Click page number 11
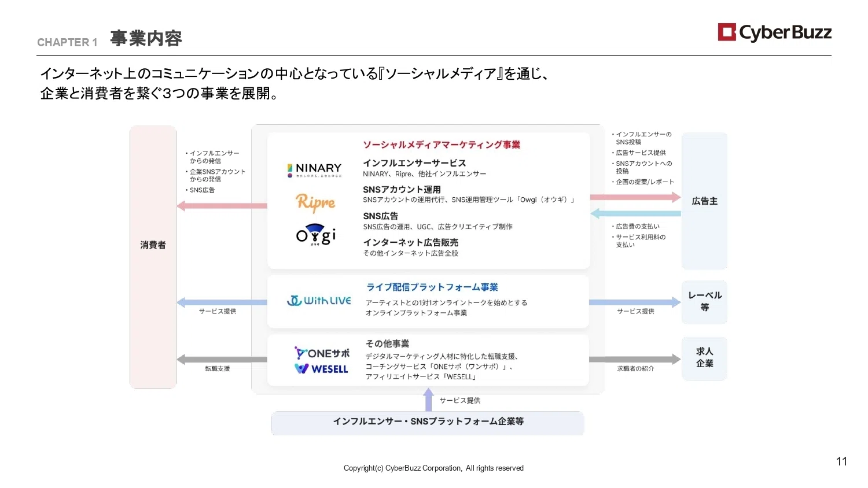 click(841, 461)
